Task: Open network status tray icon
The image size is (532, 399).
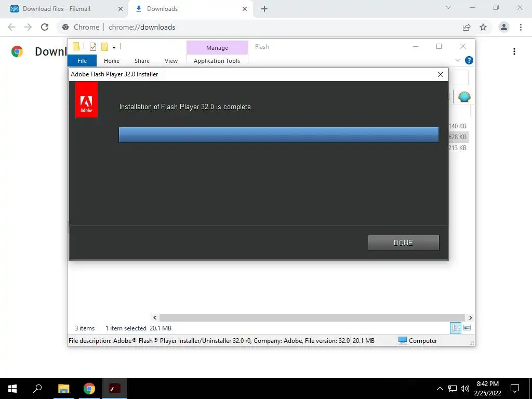Action: point(453,389)
